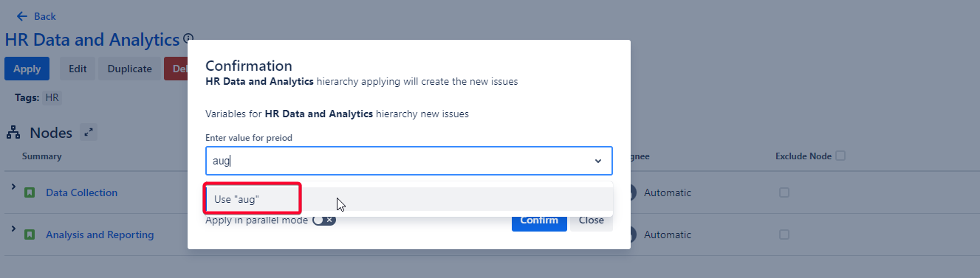Screen dimensions: 980x278
Task: Click the preiod value input field
Action: coord(408,161)
